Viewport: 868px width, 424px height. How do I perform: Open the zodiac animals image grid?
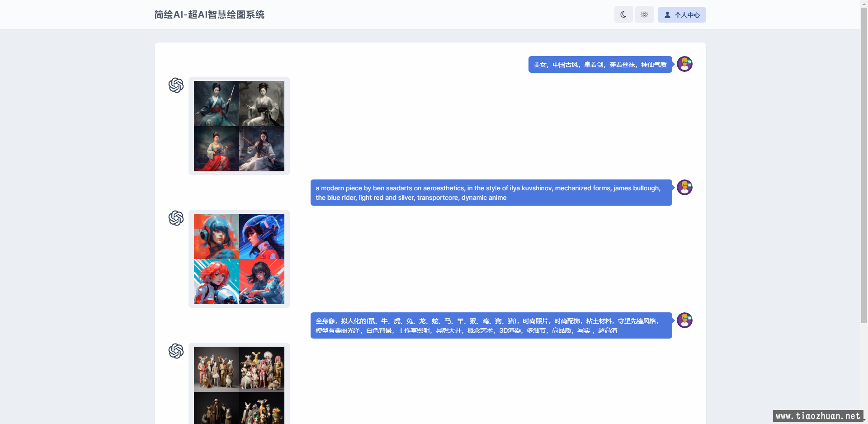tap(239, 385)
